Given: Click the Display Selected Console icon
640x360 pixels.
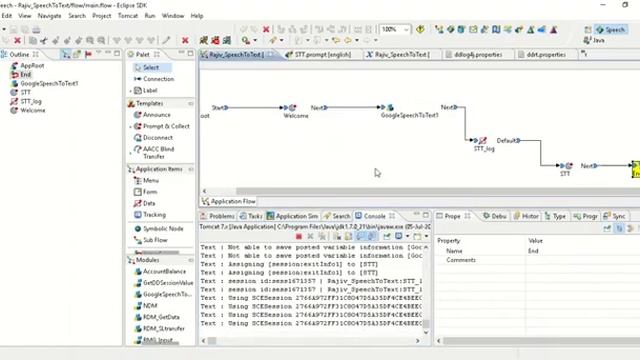Looking at the screenshot, I should (399, 236).
